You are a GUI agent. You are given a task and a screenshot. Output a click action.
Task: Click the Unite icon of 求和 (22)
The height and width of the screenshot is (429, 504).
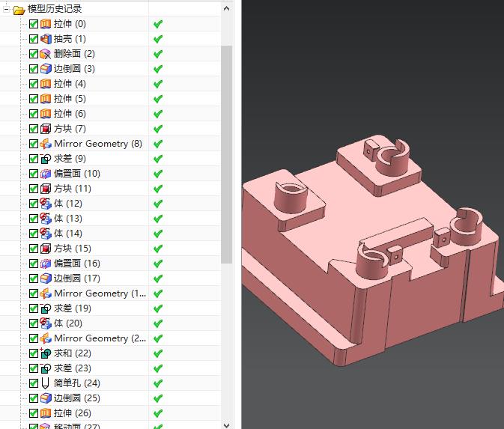tap(46, 353)
